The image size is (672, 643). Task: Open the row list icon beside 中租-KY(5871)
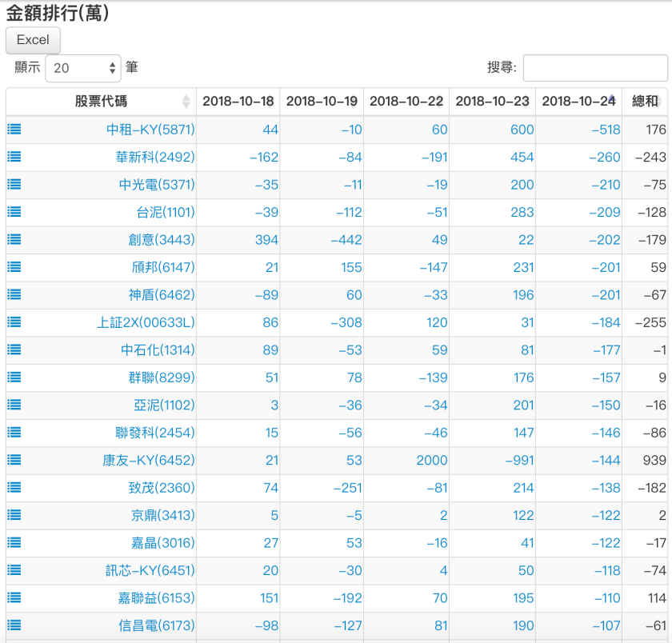tap(14, 130)
